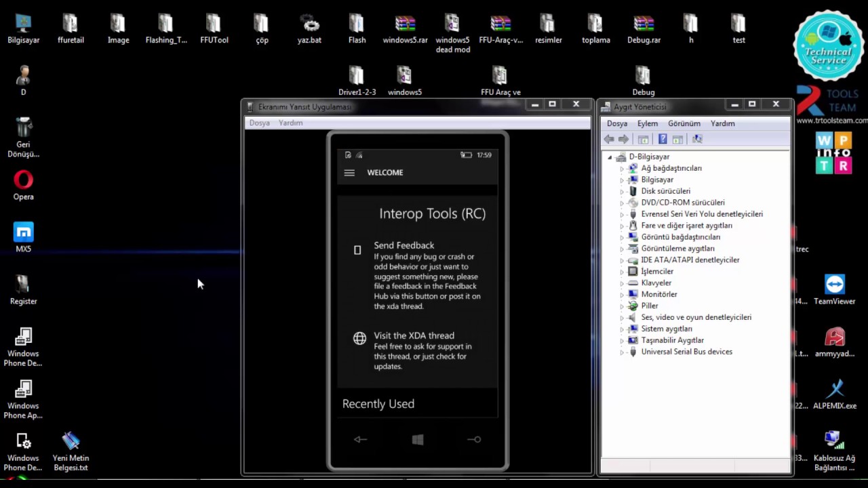Expand the Universal Serial Bus devices node
This screenshot has width=868, height=488.
coord(622,352)
